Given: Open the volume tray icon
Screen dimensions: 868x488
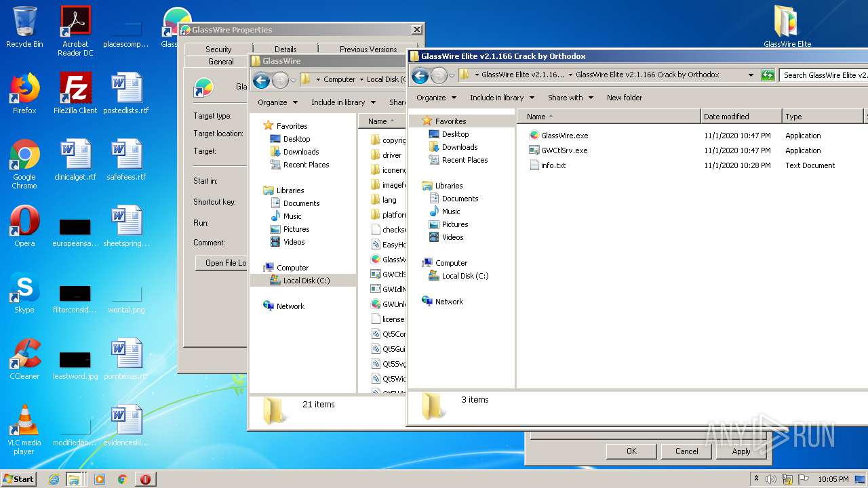Looking at the screenshot, I should click(771, 479).
